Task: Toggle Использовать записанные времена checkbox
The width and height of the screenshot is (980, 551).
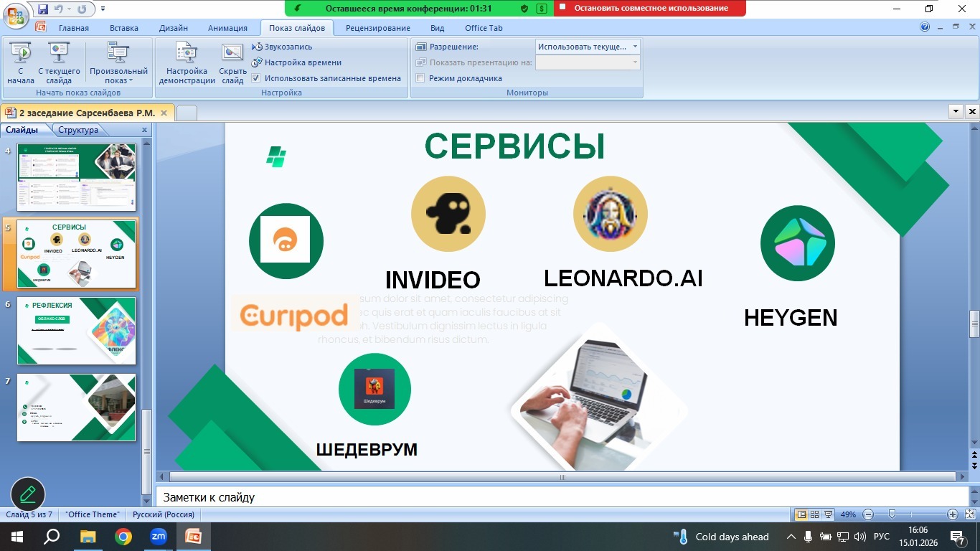Action: point(256,78)
